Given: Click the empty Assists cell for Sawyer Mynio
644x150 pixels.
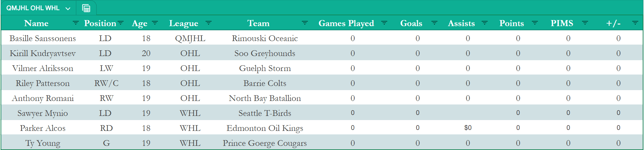Looking at the screenshot, I should [468, 113].
